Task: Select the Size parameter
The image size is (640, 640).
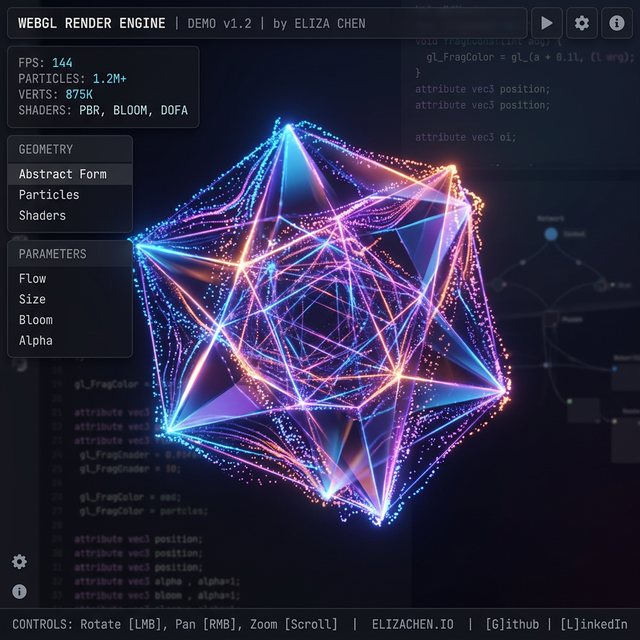Action: click(x=32, y=299)
